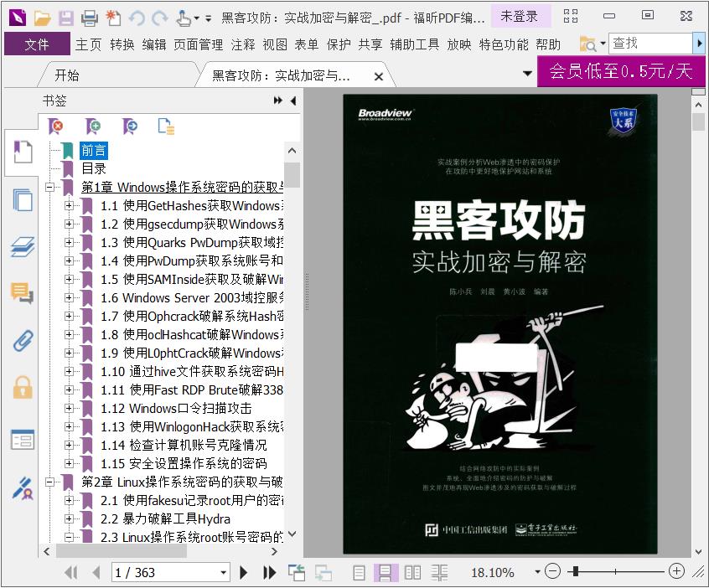Open the 主页 ribbon tab
Viewport: 709px width, 588px height.
tap(88, 44)
